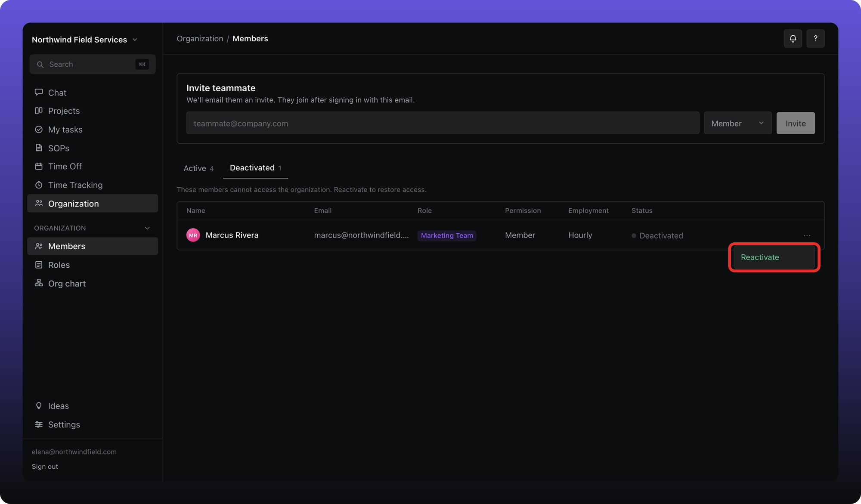861x504 pixels.
Task: Open Time Off page
Action: click(x=93, y=167)
